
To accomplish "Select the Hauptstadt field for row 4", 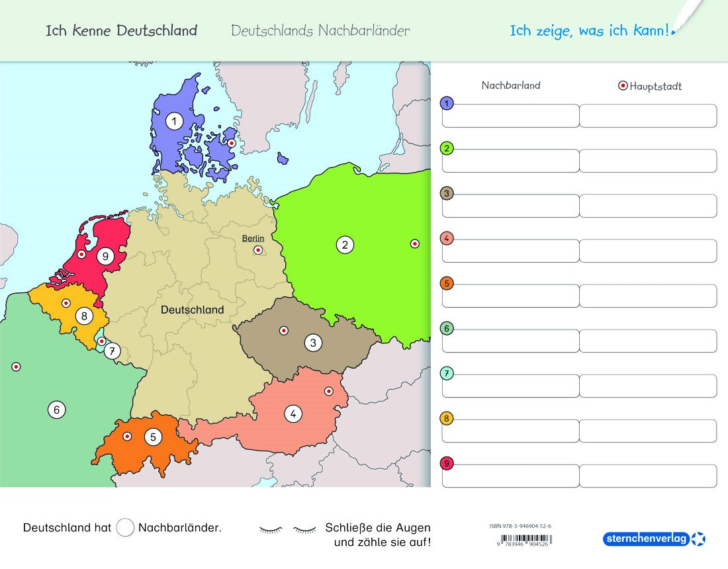I will 648,251.
